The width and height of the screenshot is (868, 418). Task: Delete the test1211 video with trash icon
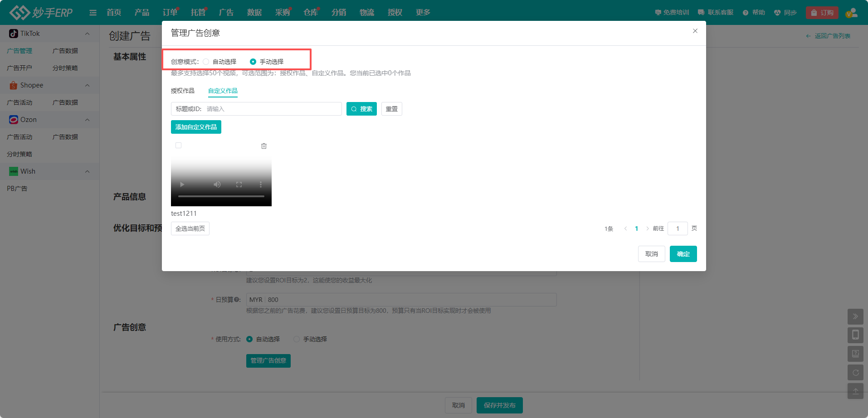pos(264,146)
